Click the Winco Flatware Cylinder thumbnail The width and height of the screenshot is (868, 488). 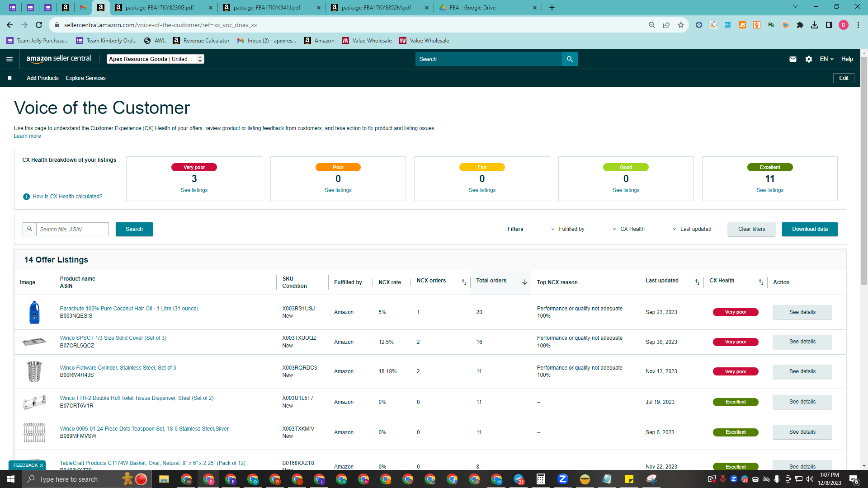click(34, 371)
